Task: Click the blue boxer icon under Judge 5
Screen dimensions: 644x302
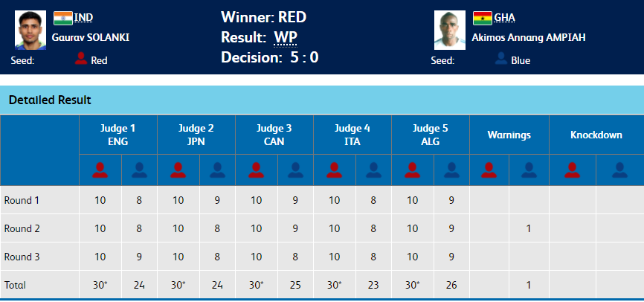Action: [x=450, y=170]
